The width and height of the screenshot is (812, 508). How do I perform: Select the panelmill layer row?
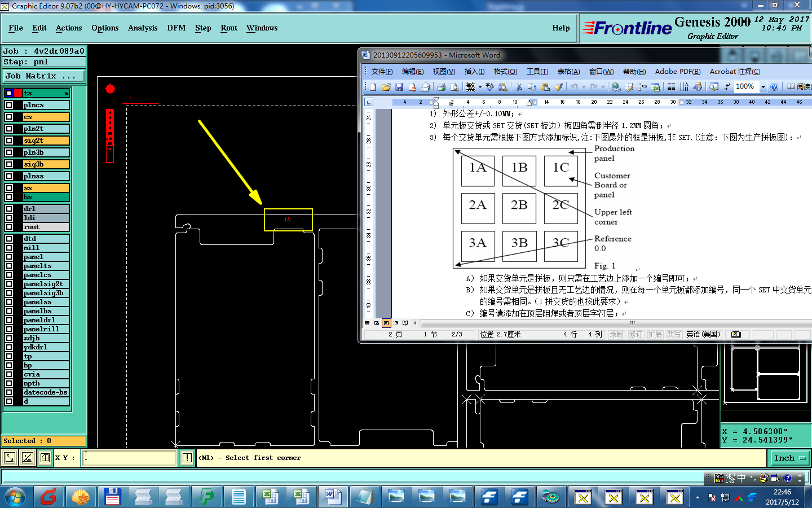[x=46, y=329]
